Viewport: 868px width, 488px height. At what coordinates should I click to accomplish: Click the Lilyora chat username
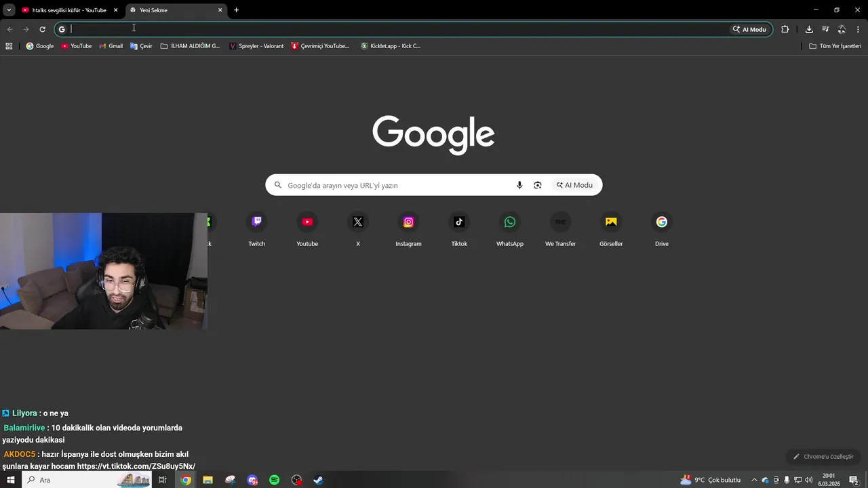(24, 413)
